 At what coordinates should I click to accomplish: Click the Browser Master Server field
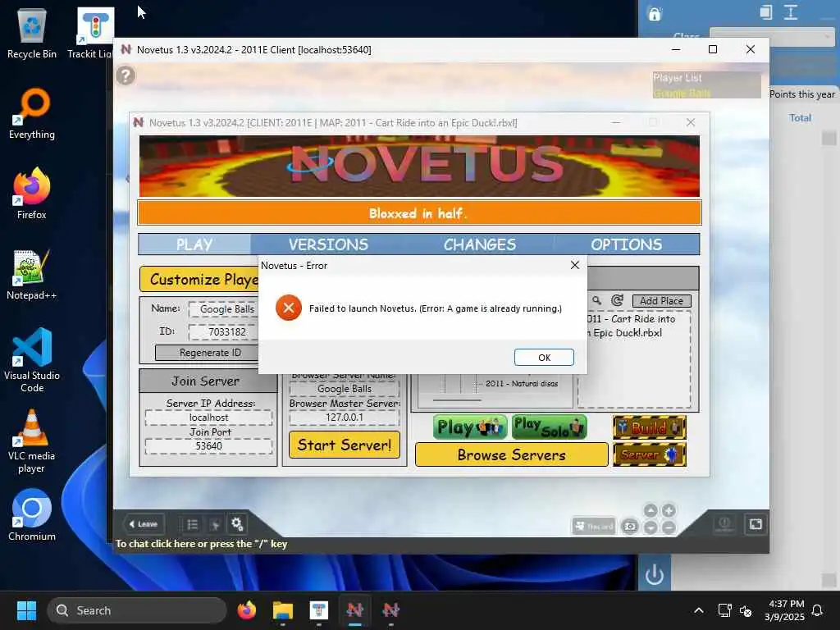tap(345, 418)
